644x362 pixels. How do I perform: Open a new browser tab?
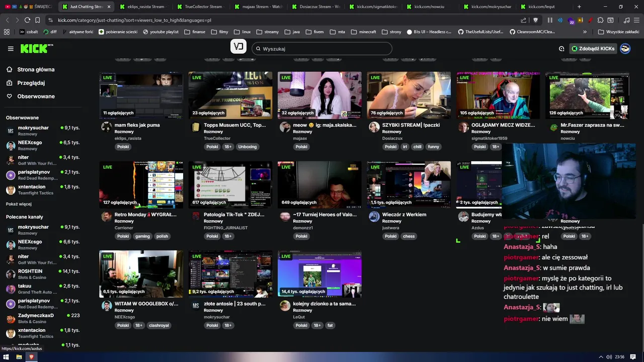coord(579,7)
